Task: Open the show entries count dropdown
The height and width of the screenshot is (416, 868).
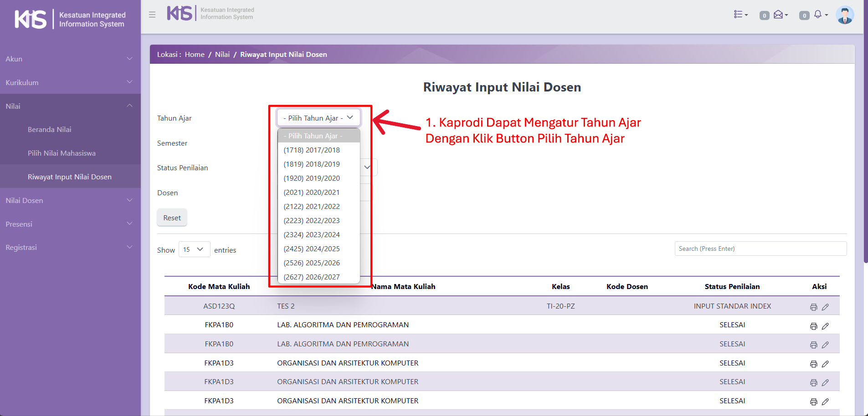Action: [194, 249]
